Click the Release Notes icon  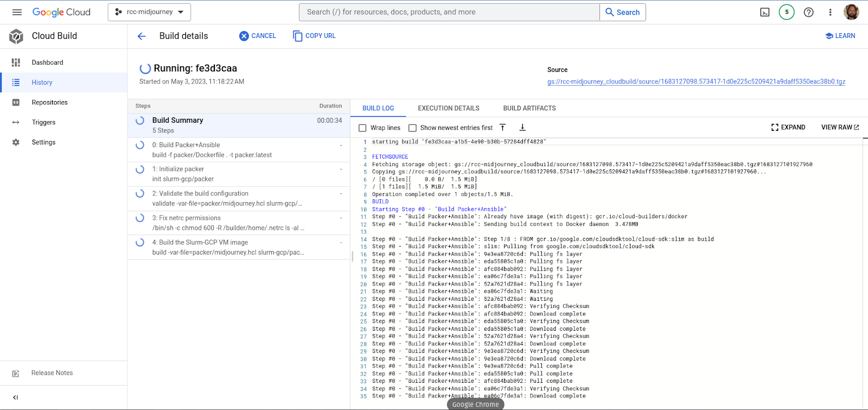click(x=16, y=374)
